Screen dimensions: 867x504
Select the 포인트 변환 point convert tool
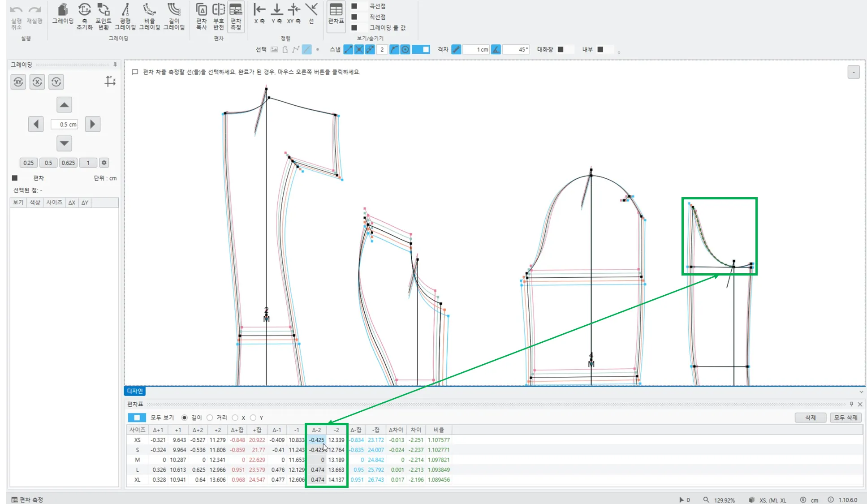[x=104, y=13]
